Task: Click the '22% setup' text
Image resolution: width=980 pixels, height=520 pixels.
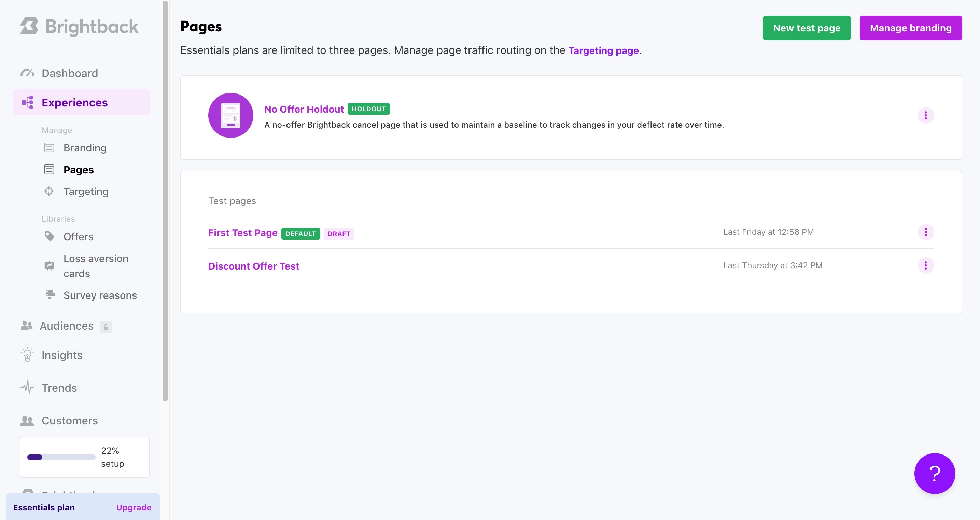Action: 113,457
